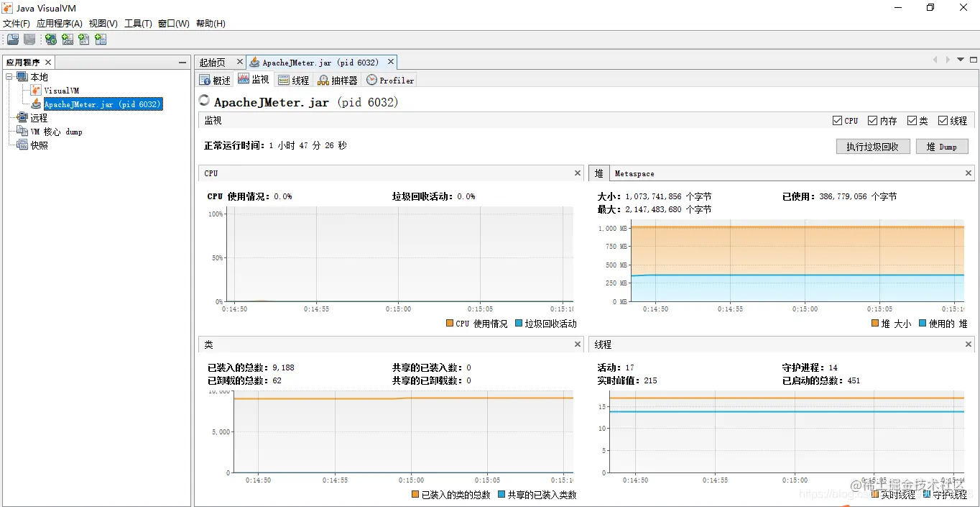Close the 堆 heap chart panel
The image size is (980, 507).
969,173
